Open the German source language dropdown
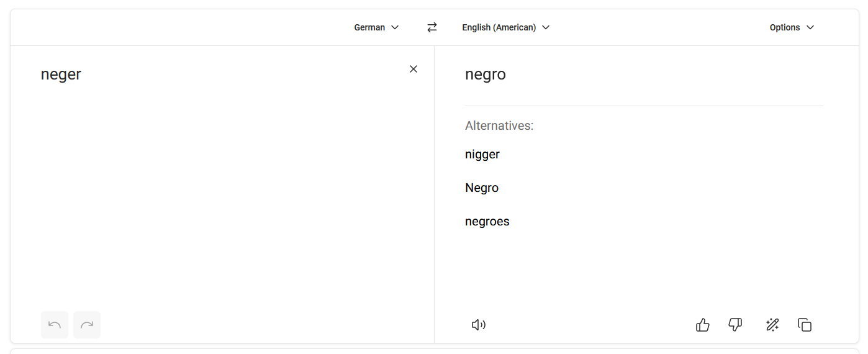Viewport: 868px width, 354px height. tap(376, 27)
